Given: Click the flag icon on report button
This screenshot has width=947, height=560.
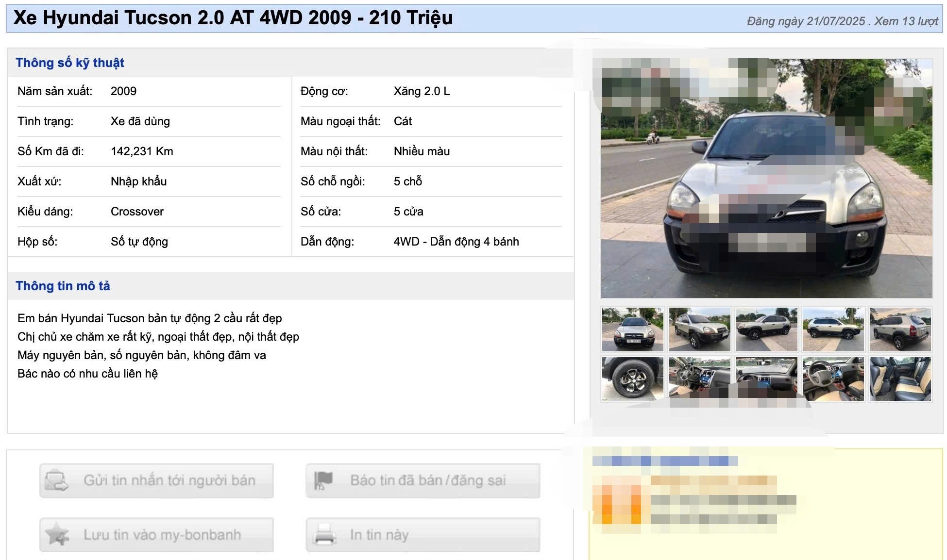Looking at the screenshot, I should tap(323, 480).
